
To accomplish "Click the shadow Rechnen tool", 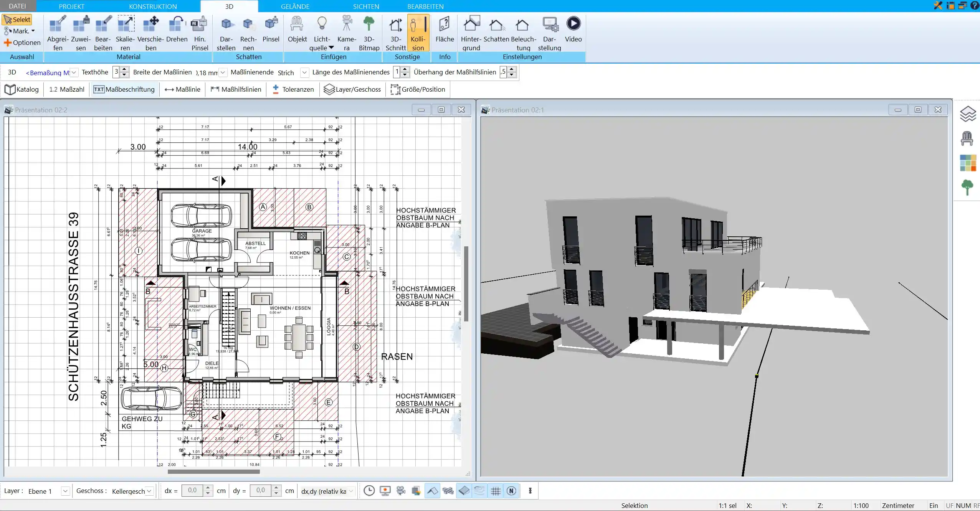I will (x=248, y=33).
